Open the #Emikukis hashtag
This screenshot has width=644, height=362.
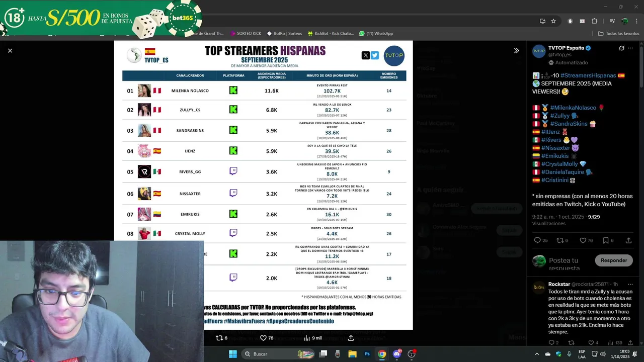click(555, 156)
